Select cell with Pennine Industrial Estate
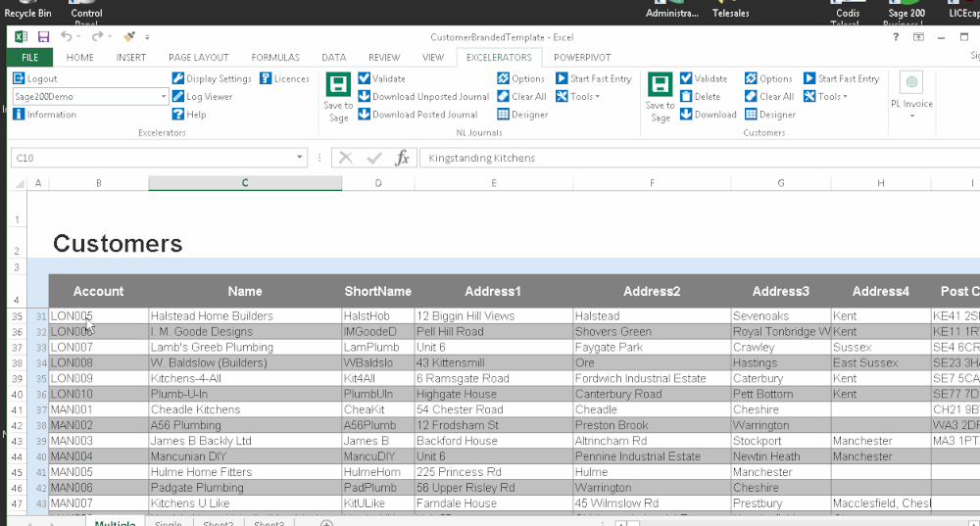 (x=652, y=456)
